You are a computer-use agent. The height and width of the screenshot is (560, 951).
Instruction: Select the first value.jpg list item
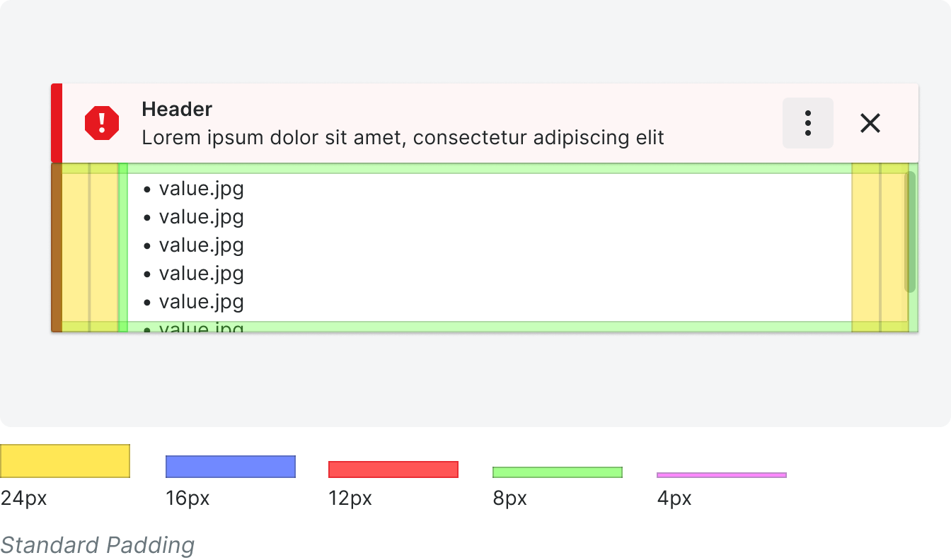(194, 189)
